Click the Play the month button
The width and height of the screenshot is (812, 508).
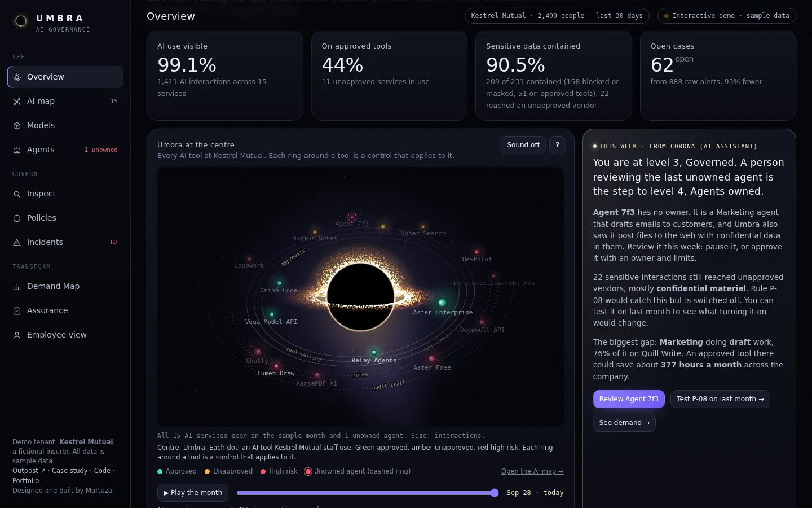(193, 493)
